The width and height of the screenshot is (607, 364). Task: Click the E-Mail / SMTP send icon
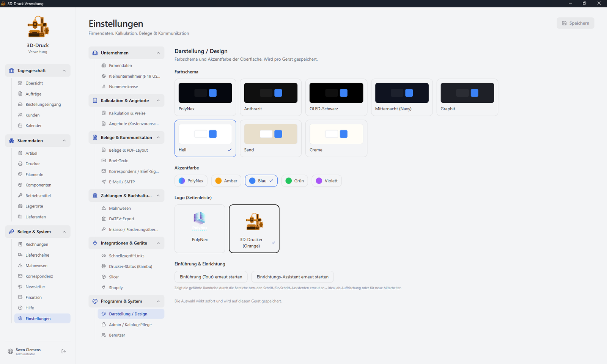(x=104, y=182)
